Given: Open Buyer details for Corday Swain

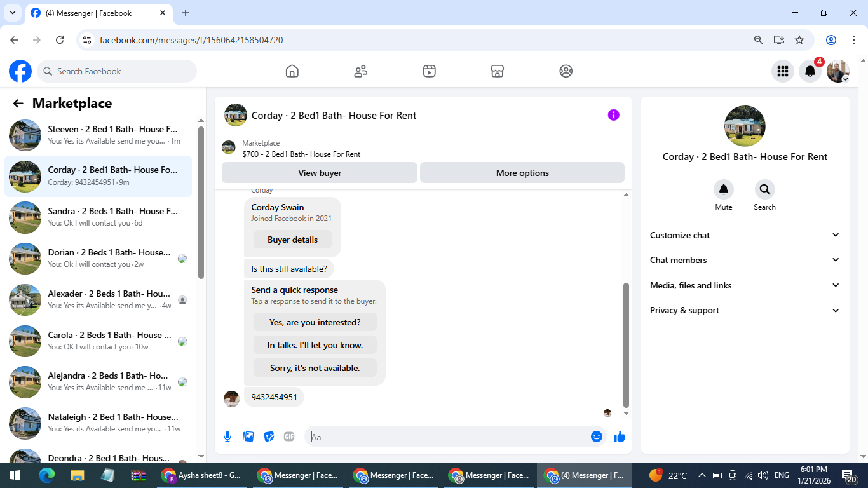Looking at the screenshot, I should 292,240.
